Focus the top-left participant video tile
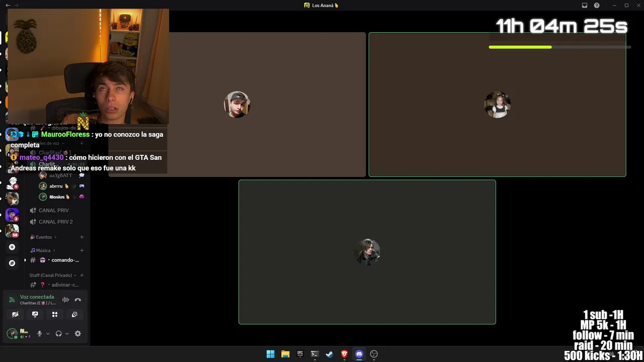The image size is (644, 362). [x=237, y=105]
